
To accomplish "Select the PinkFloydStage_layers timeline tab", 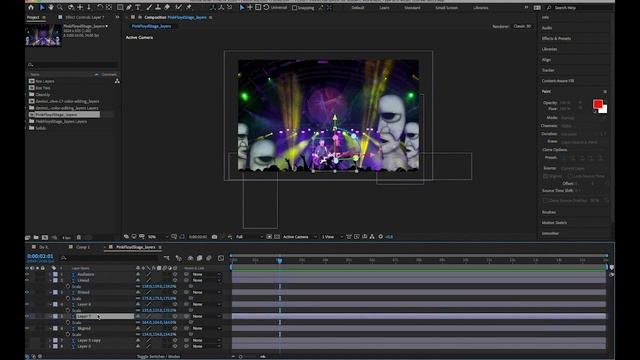I will (136, 247).
